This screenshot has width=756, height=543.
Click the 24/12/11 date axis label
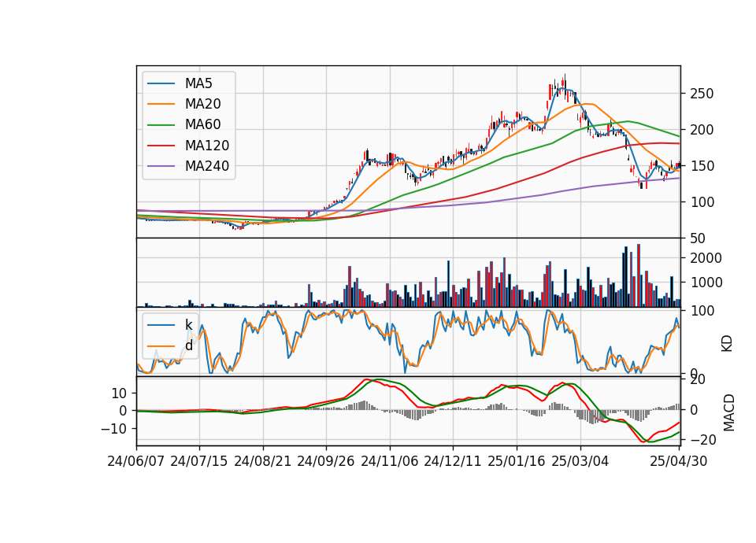pyautogui.click(x=453, y=461)
